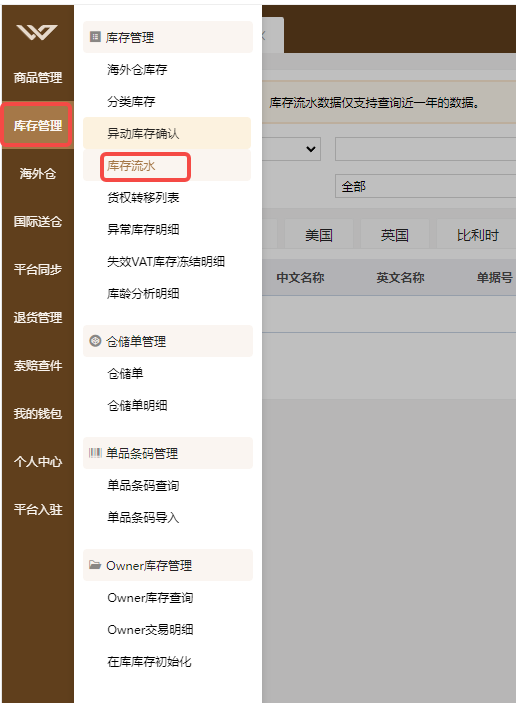Click the 单品条码管理 barcode icon
516x703 pixels.
(x=95, y=453)
